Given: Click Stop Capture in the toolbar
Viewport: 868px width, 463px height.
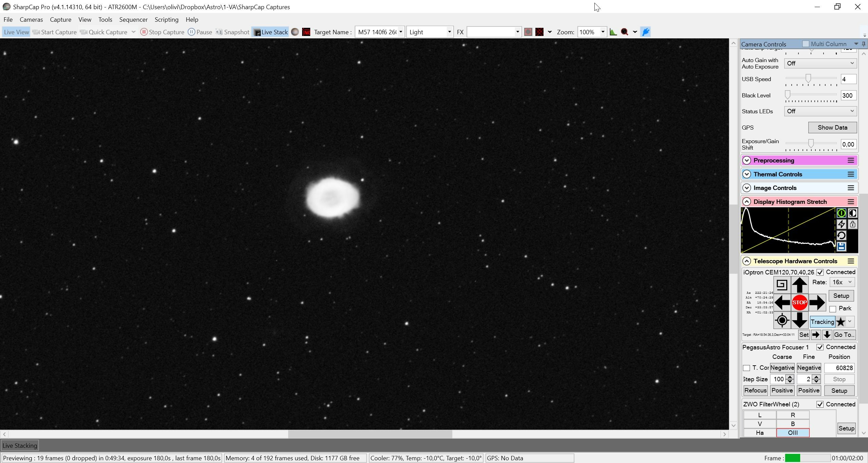Looking at the screenshot, I should pyautogui.click(x=162, y=32).
